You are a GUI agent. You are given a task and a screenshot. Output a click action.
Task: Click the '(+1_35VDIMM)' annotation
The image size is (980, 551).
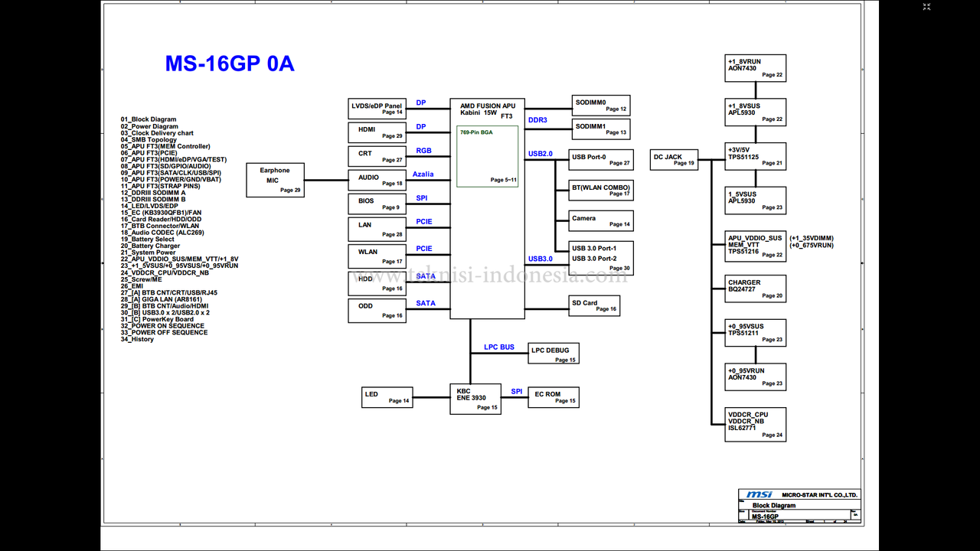(x=812, y=238)
